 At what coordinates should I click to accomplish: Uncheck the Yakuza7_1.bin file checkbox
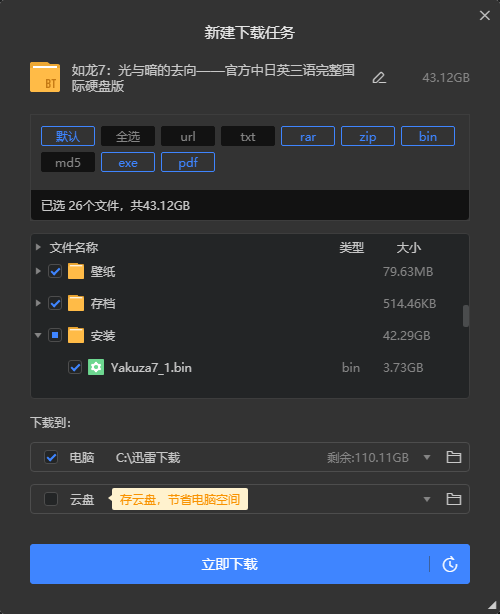(75, 367)
